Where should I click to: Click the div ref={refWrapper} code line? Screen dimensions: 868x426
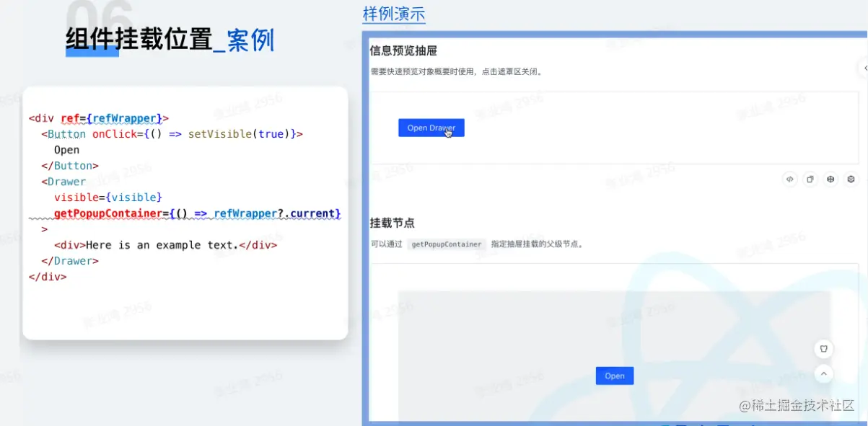99,118
